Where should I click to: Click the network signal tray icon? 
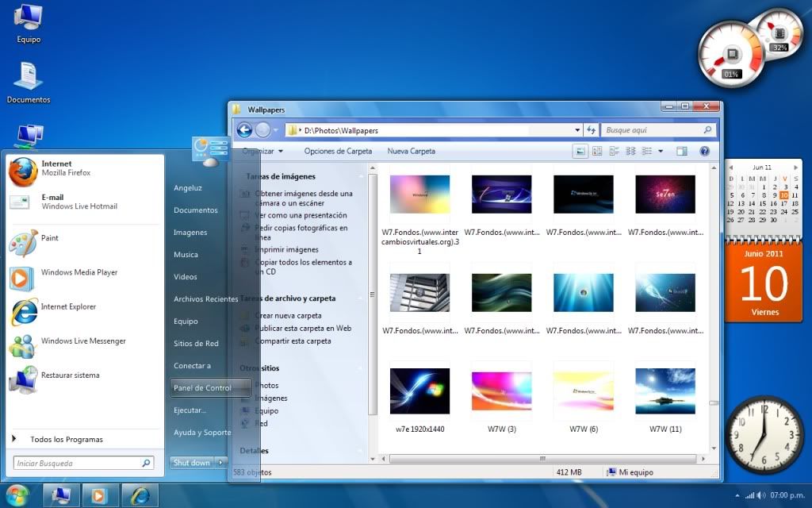pyautogui.click(x=749, y=495)
